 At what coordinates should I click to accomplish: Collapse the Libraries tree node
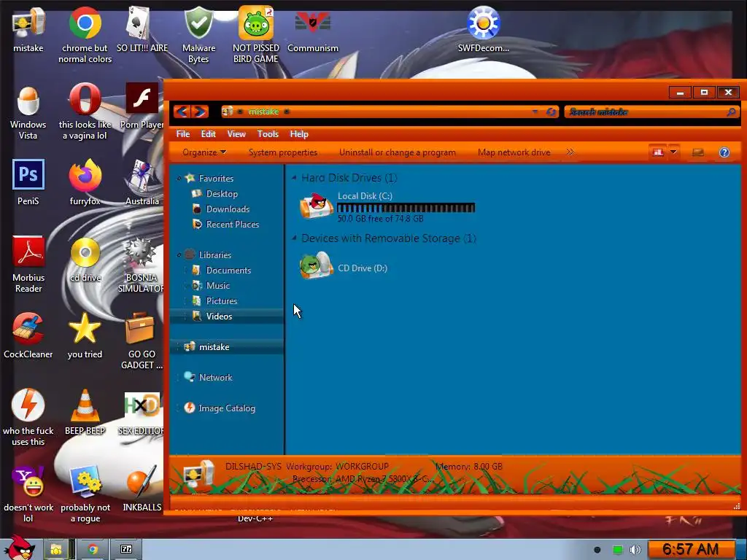coord(179,255)
